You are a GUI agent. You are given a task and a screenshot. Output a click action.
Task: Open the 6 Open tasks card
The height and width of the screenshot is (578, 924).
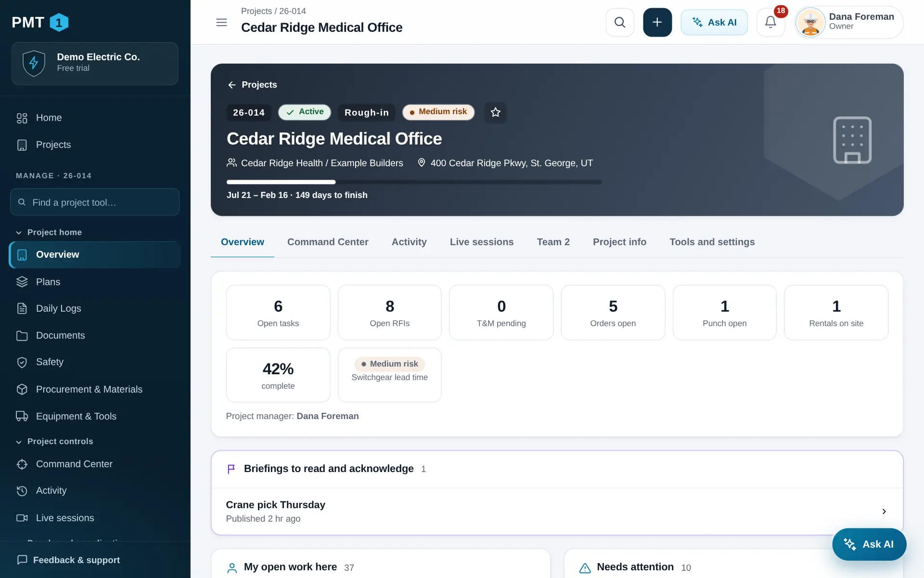tap(278, 312)
